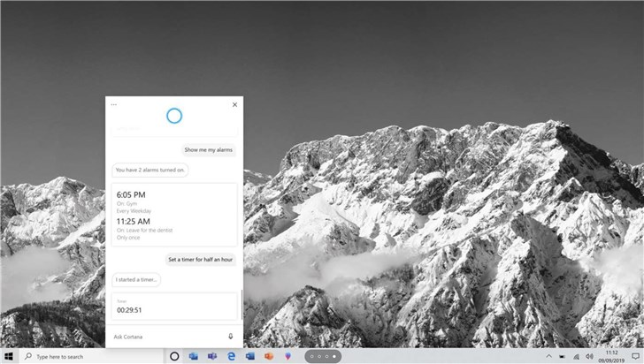Select the 'Show me my alarms' message
This screenshot has height=364, width=644.
[208, 150]
